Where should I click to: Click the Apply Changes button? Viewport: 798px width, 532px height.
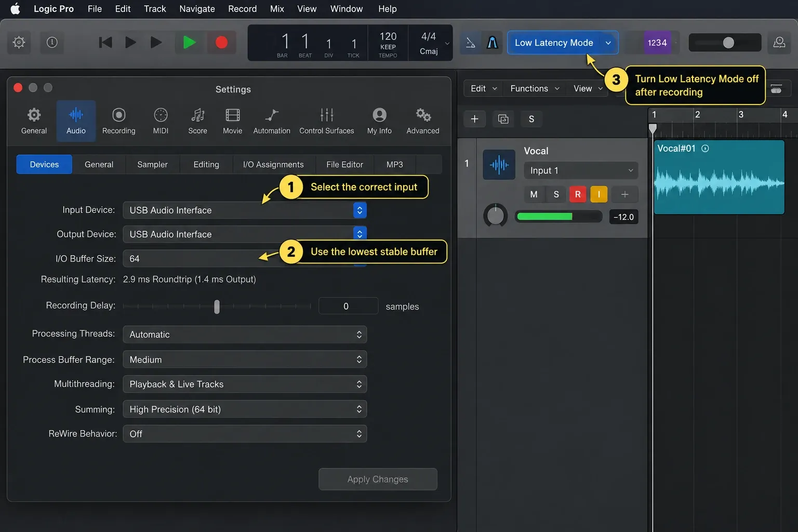pyautogui.click(x=378, y=479)
